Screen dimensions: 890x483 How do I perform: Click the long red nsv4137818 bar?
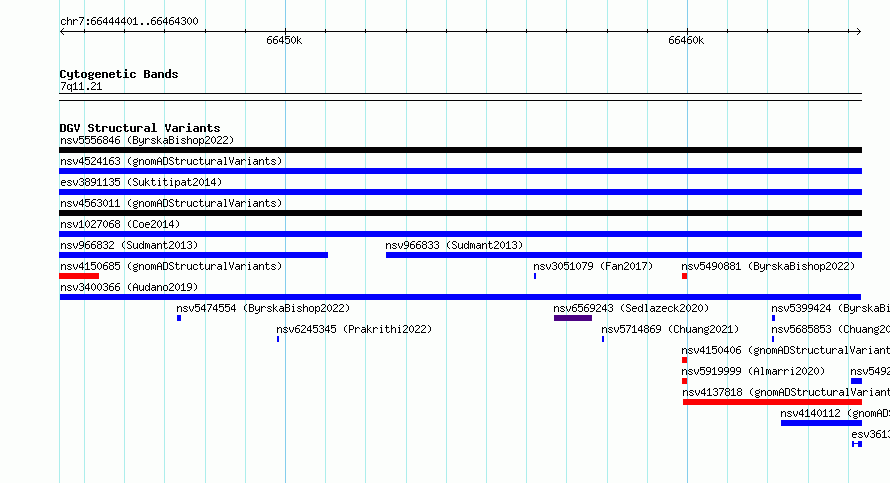(x=773, y=402)
